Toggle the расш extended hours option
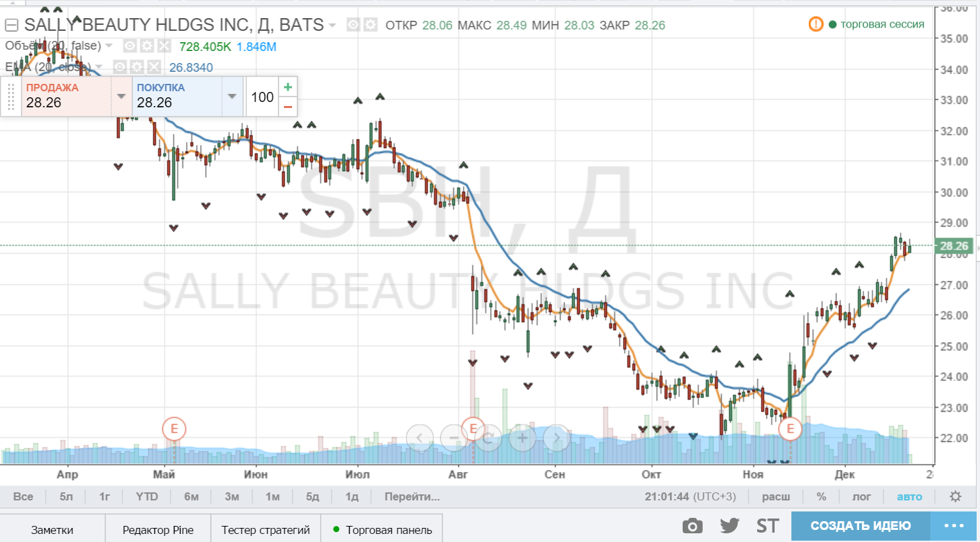980x542 pixels. [x=775, y=497]
